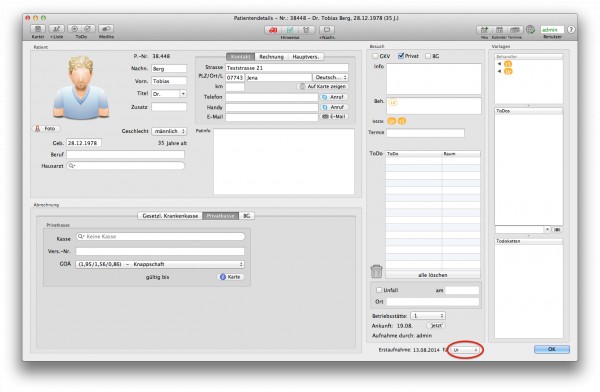Click alle löschen below ToDo table
The image size is (600, 392).
pyautogui.click(x=433, y=275)
